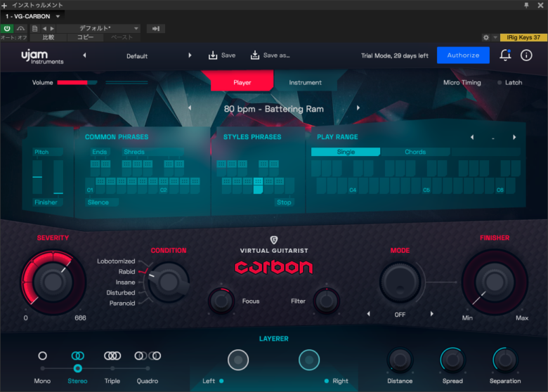Image resolution: width=548 pixels, height=392 pixels.
Task: Open the notifications bell icon
Action: coord(505,55)
